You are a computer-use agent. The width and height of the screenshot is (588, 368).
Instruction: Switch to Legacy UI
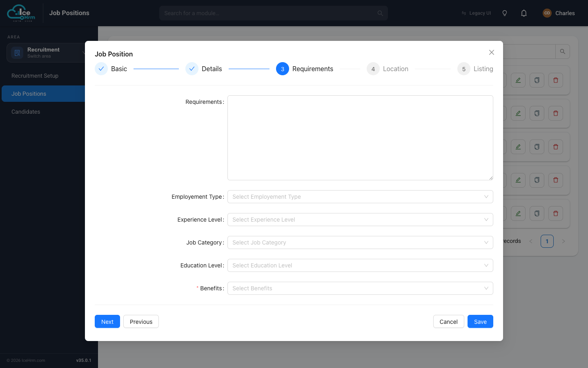tap(476, 13)
